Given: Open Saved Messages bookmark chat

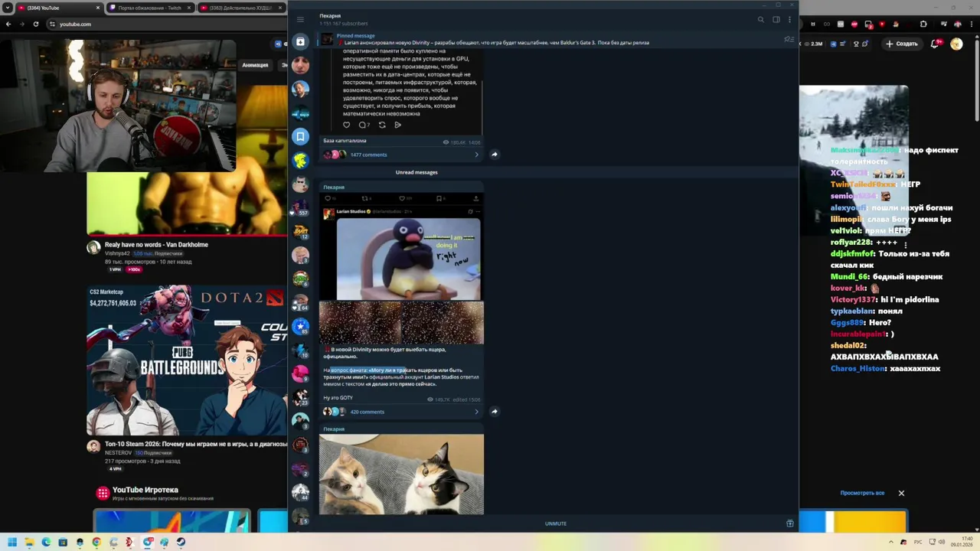Looking at the screenshot, I should tap(300, 136).
